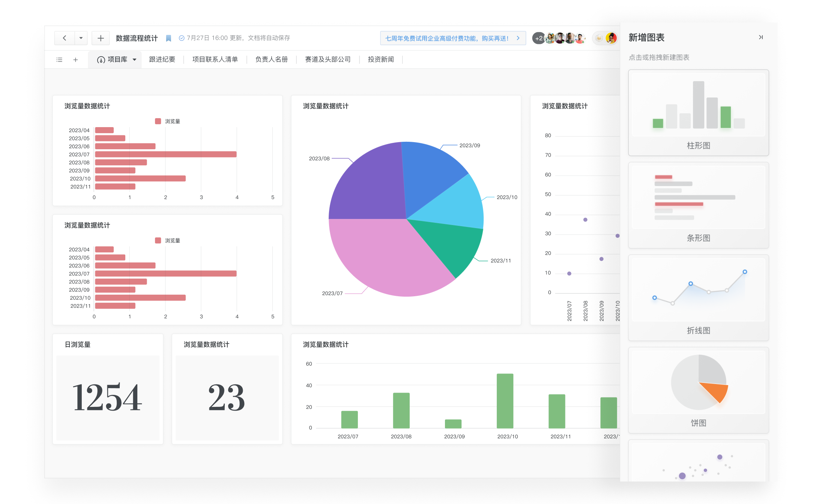
Task: Add a 条形图 chart
Action: (x=698, y=205)
